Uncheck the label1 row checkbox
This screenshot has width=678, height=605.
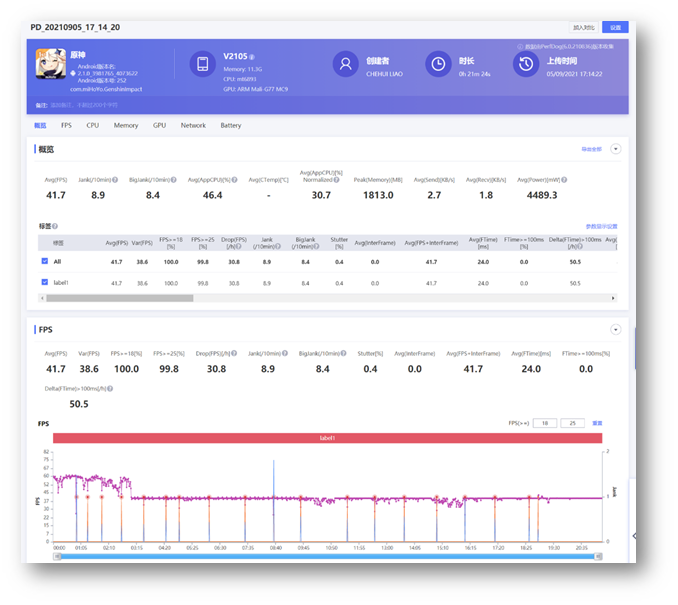[45, 283]
